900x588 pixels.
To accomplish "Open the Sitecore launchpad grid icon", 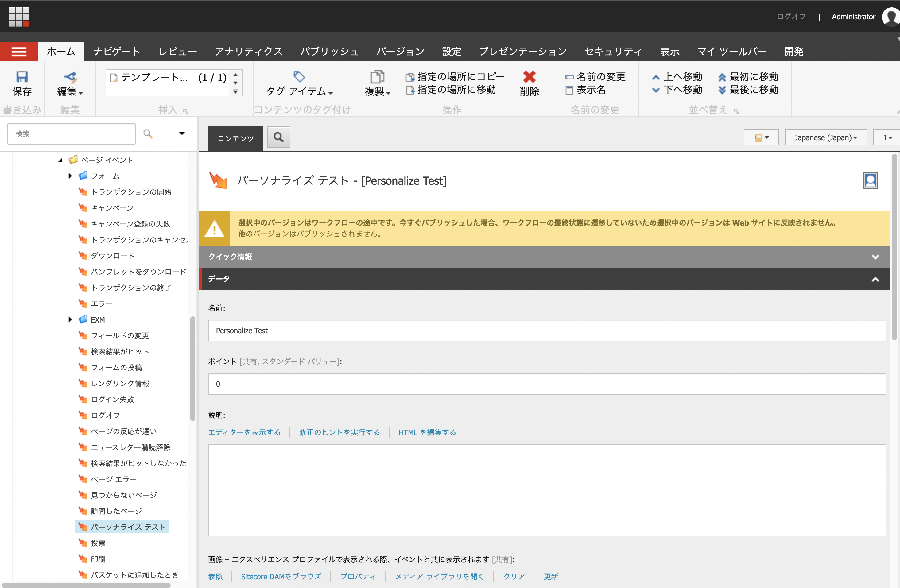I will (19, 17).
